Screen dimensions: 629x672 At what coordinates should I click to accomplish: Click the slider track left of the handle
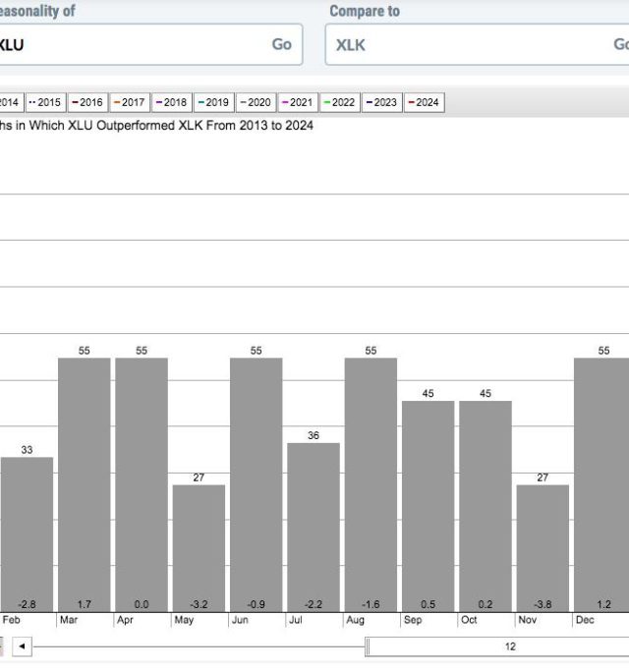click(199, 646)
